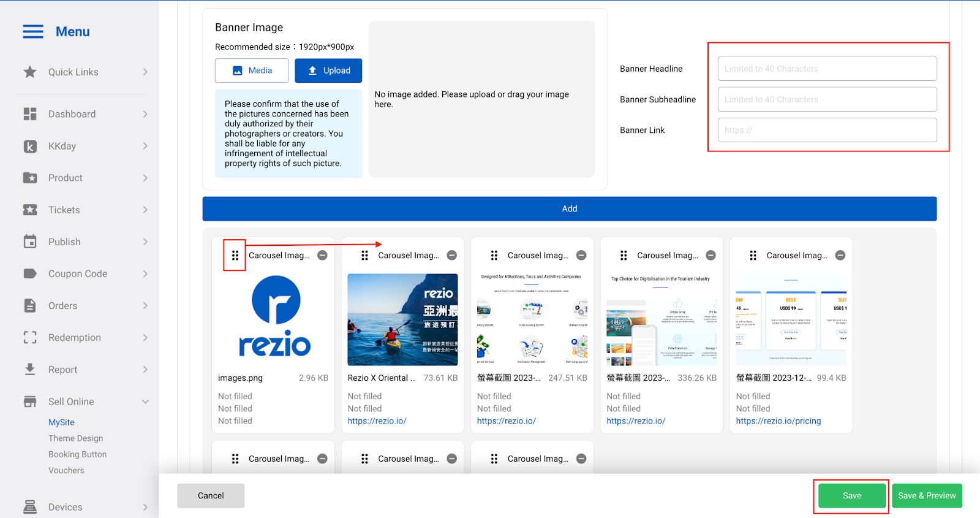Image resolution: width=980 pixels, height=518 pixels.
Task: Focus the Banner Headline field
Action: (827, 69)
